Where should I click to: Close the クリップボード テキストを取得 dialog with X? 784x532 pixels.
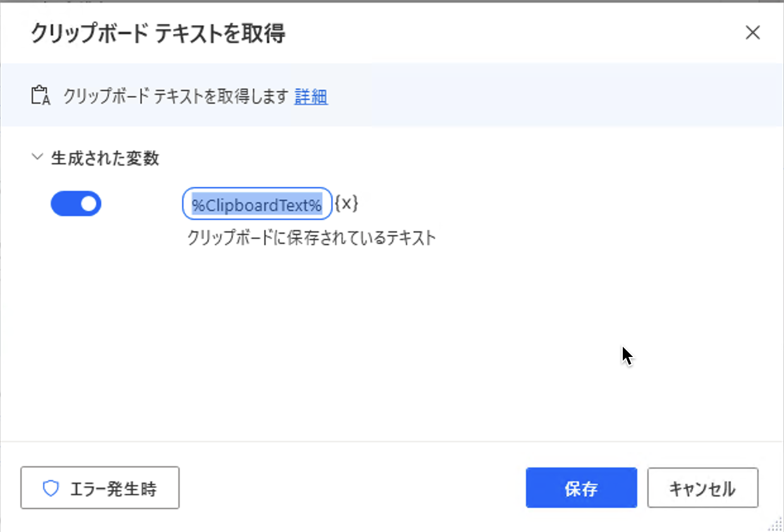point(752,33)
